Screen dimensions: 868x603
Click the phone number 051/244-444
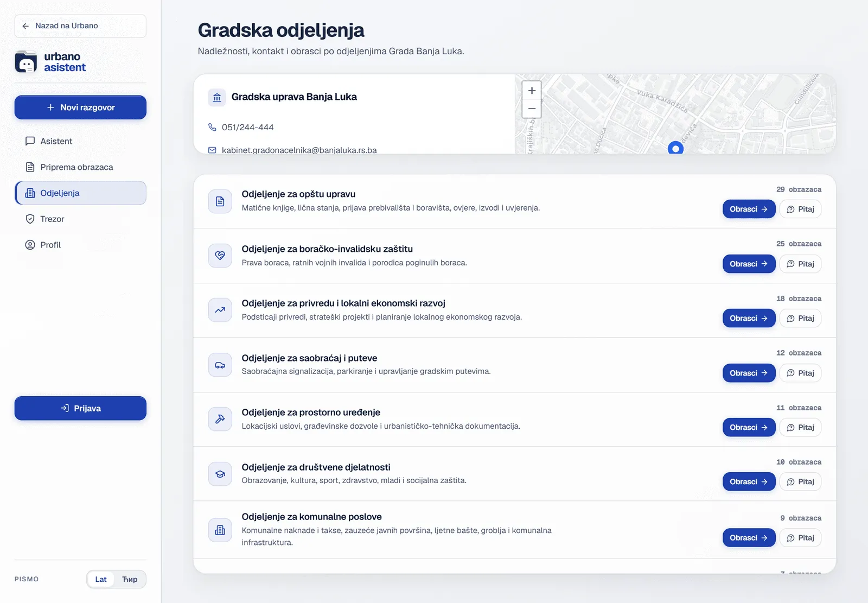click(247, 127)
